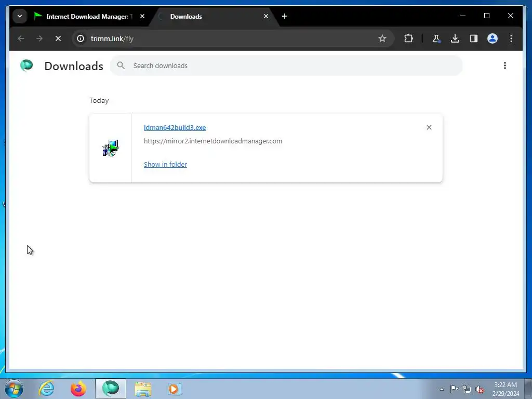This screenshot has width=532, height=399.
Task: Toggle the side panel icon
Action: (x=474, y=38)
